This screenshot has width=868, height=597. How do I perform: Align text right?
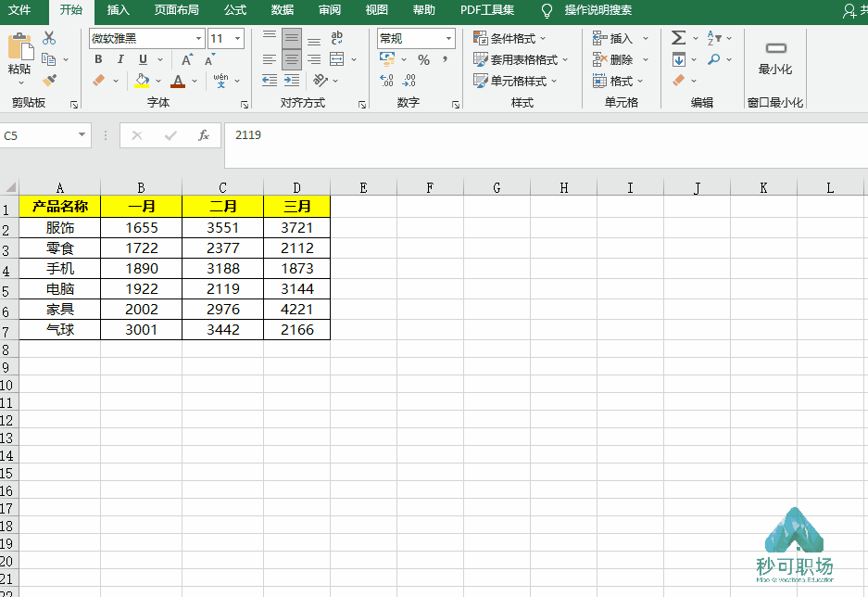pyautogui.click(x=314, y=59)
